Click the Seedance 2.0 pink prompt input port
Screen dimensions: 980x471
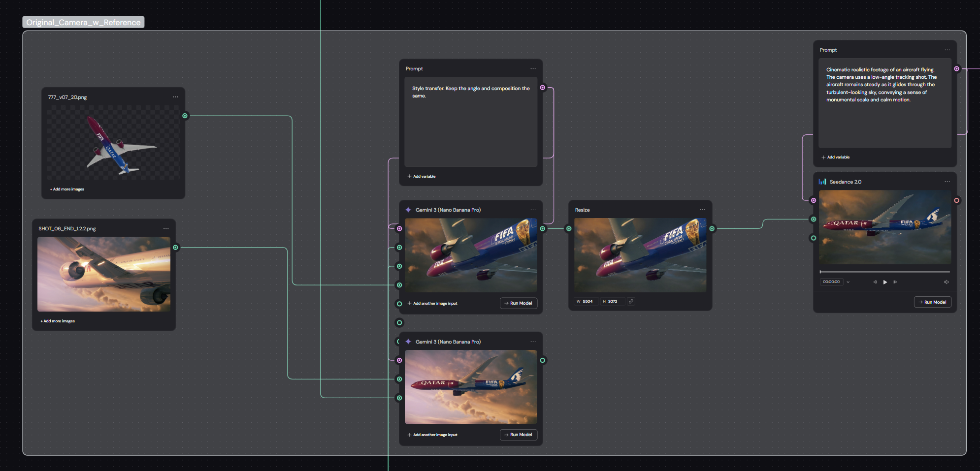click(814, 200)
